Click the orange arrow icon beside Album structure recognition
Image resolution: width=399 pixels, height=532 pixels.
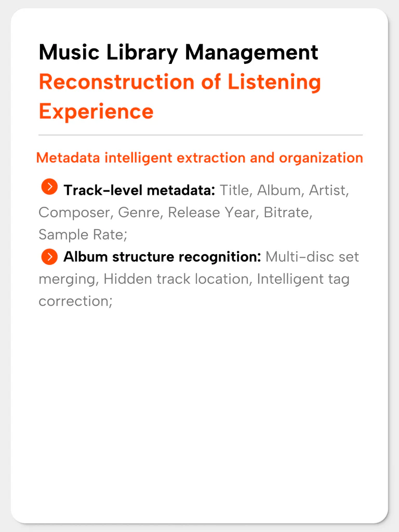tap(49, 257)
